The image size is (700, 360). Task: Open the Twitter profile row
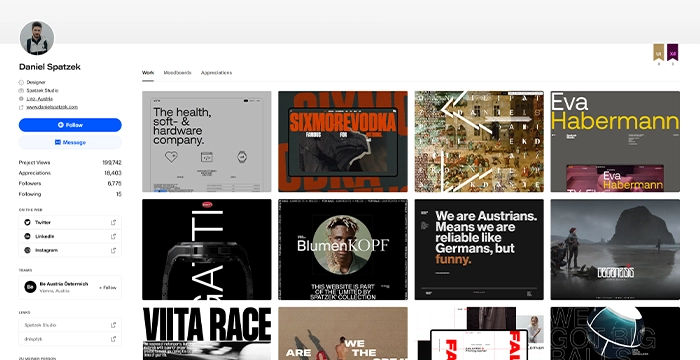(70, 222)
